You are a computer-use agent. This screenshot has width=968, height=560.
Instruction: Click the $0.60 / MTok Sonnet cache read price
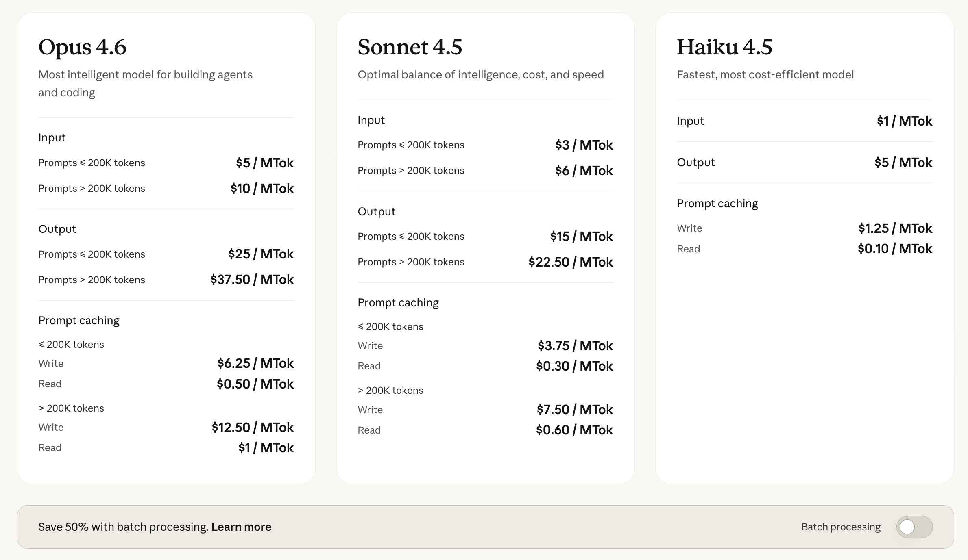574,430
